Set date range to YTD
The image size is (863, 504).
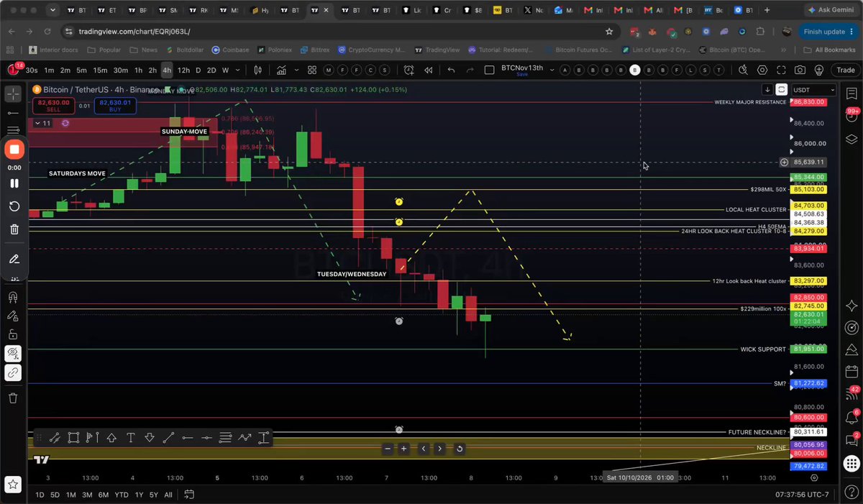point(122,495)
